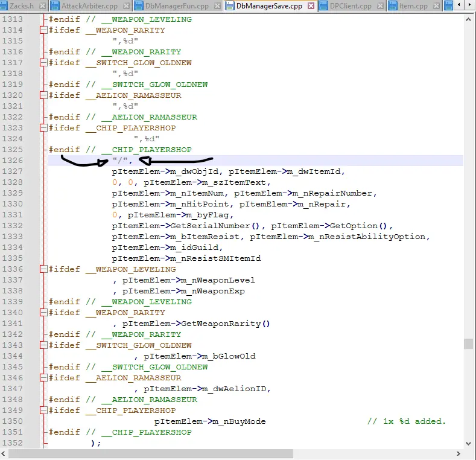Click GetSerialNumber() on line 1332
476x460 pixels.
point(215,226)
